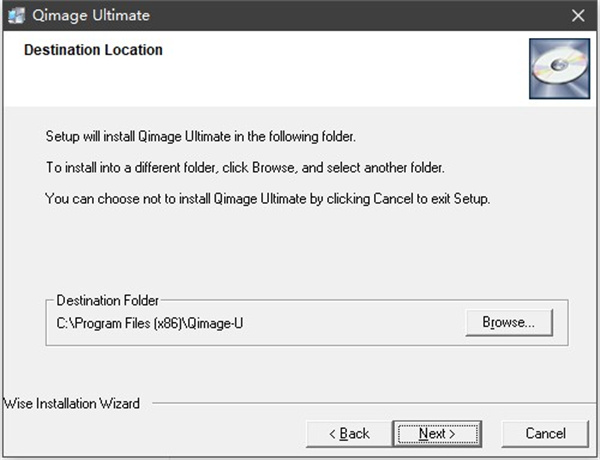The image size is (600, 460).
Task: Click the Destination Folder group label
Action: (x=107, y=300)
